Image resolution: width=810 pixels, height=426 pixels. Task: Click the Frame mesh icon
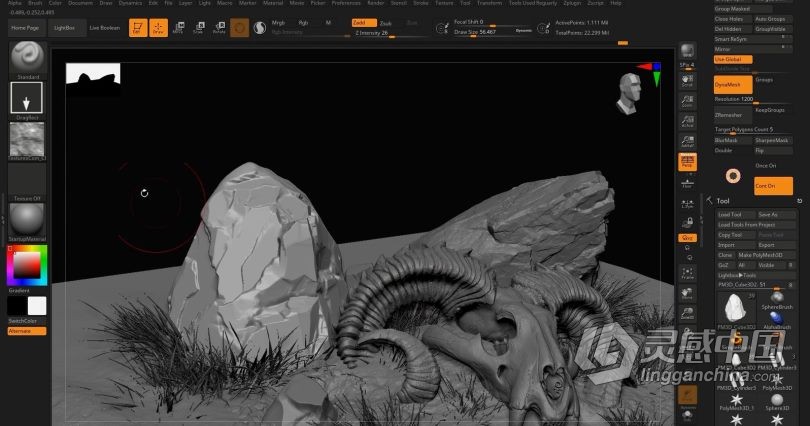(x=687, y=273)
